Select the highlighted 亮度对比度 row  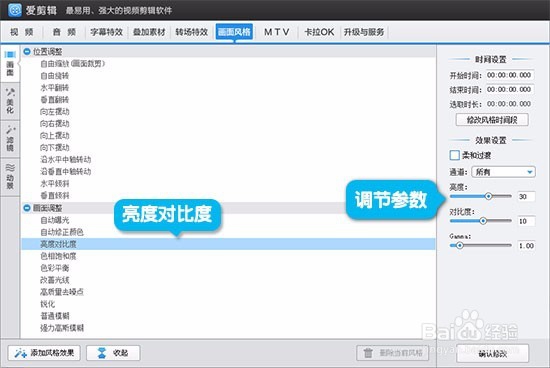pos(228,244)
